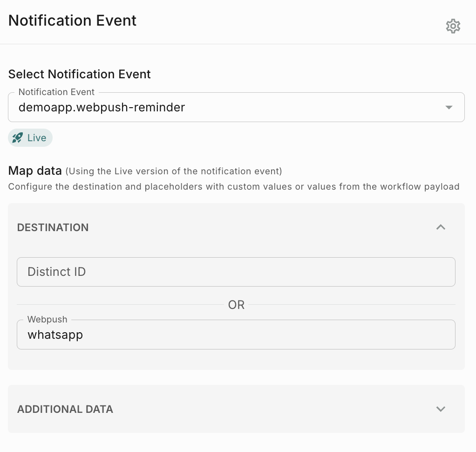Click the upward chevron on Destination panel
Screen dimensions: 476x452
click(x=440, y=227)
